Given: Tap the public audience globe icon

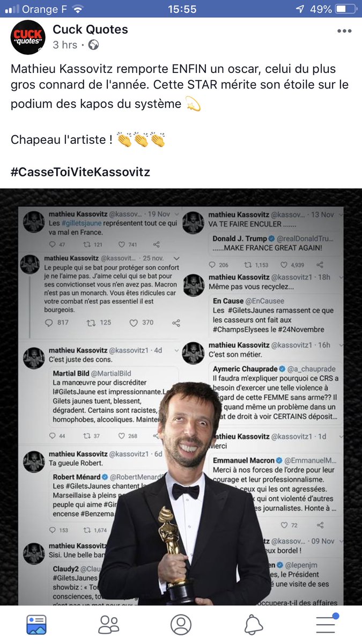Looking at the screenshot, I should click(93, 45).
